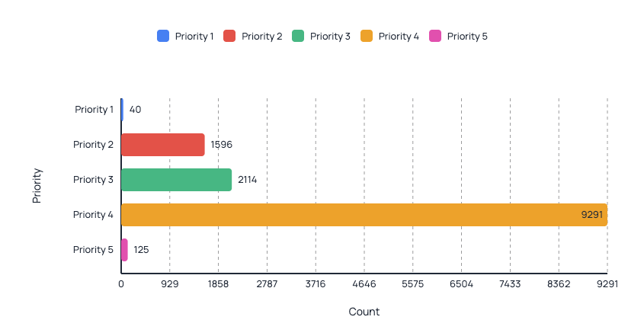
Task: Click the green Priority 3 legend swatch
Action: pyautogui.click(x=298, y=36)
